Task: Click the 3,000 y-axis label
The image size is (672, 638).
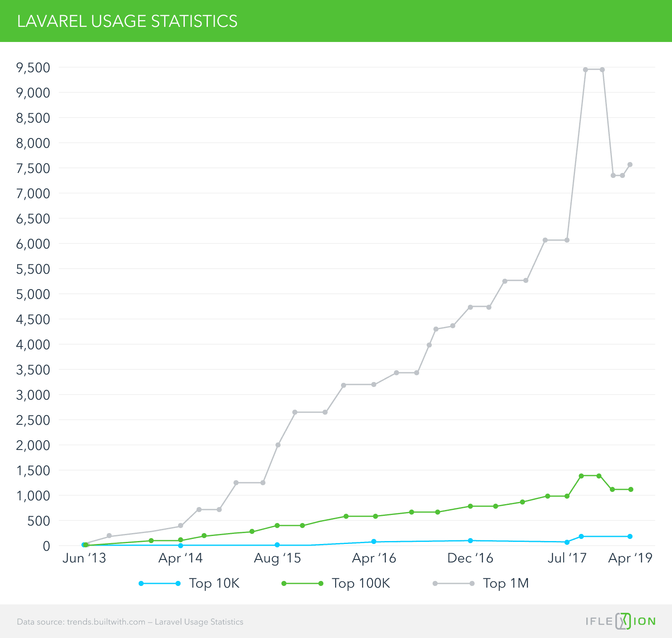Action: tap(33, 395)
